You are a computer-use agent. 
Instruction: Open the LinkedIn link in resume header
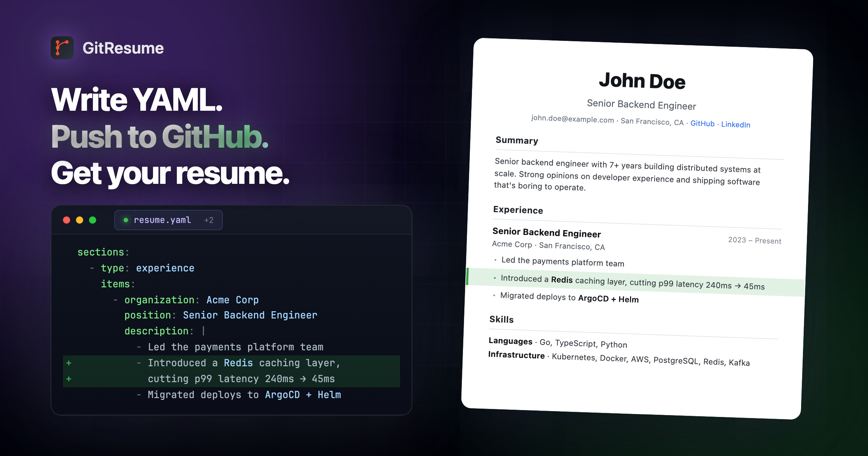736,124
